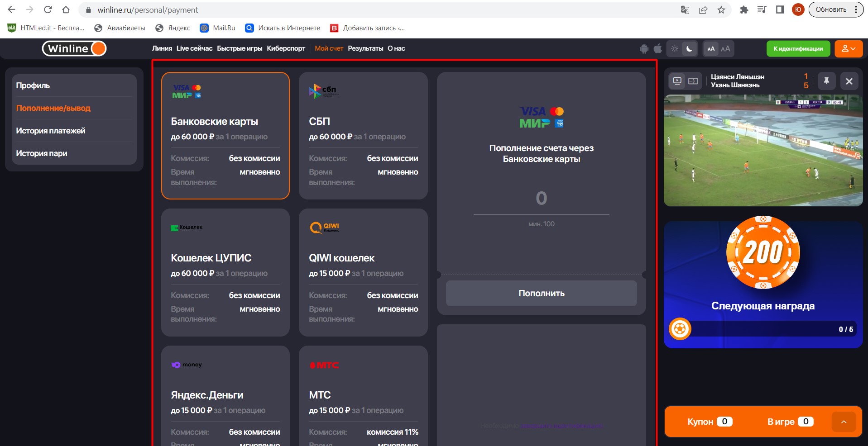Click the МТС logo icon

pyautogui.click(x=324, y=365)
